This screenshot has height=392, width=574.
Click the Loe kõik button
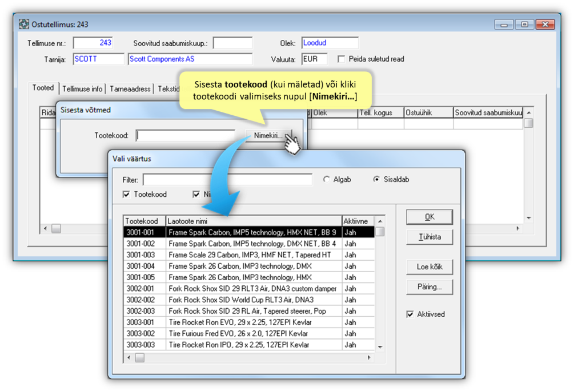tap(430, 267)
